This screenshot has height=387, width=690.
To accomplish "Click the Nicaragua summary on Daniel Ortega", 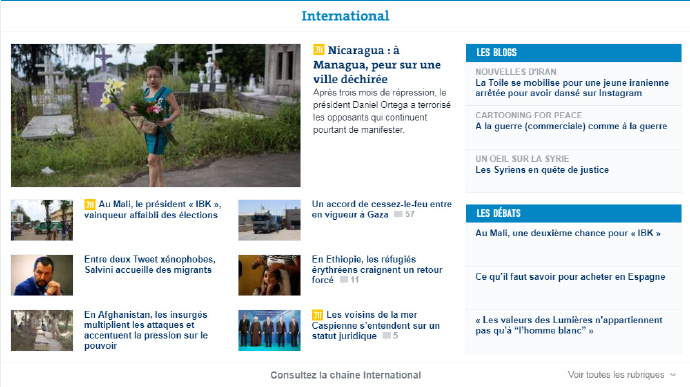I will pos(382,111).
